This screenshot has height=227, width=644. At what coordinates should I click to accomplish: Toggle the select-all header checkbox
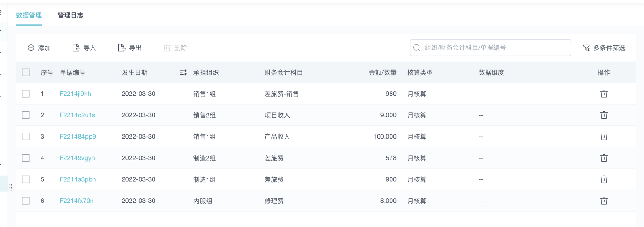point(26,72)
